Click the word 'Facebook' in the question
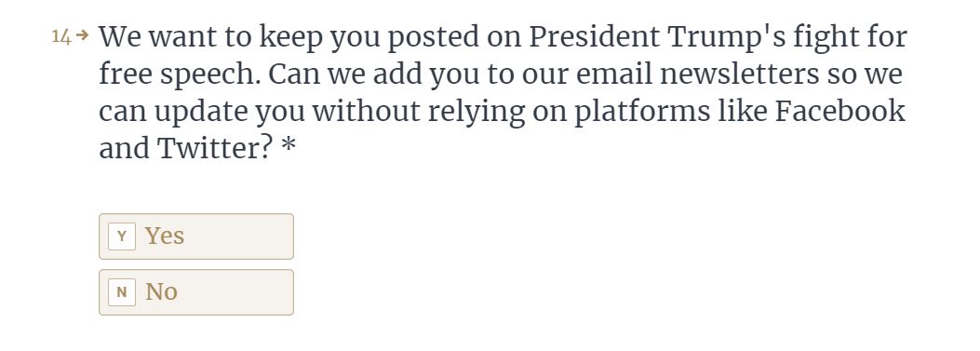Viewport: 980px width, 351px height. pyautogui.click(x=840, y=112)
